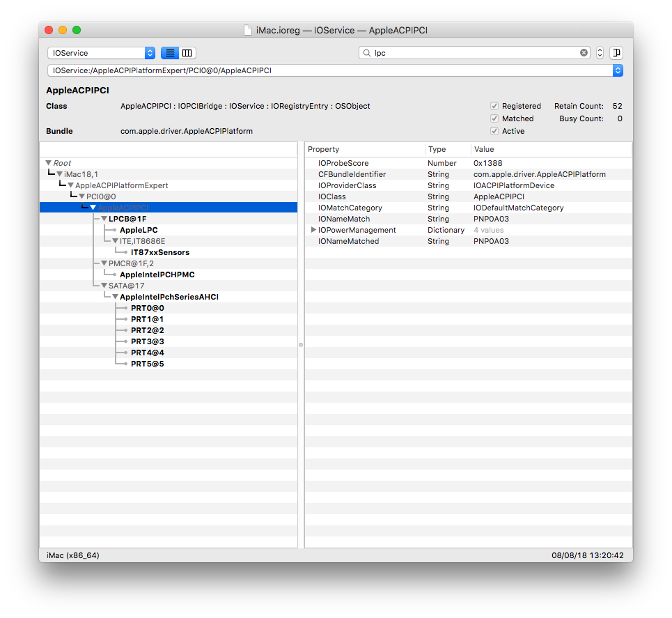Click the IODefaultMatchCategory value
This screenshot has width=672, height=618.
[x=519, y=208]
